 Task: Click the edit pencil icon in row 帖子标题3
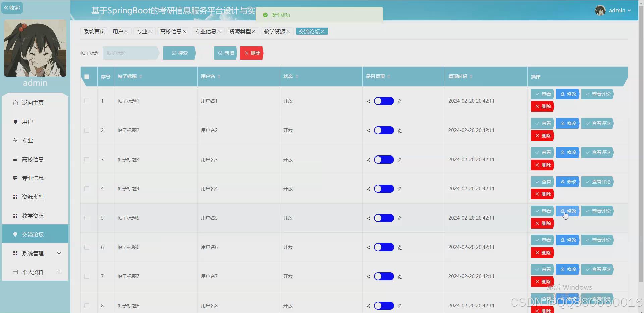(x=400, y=160)
